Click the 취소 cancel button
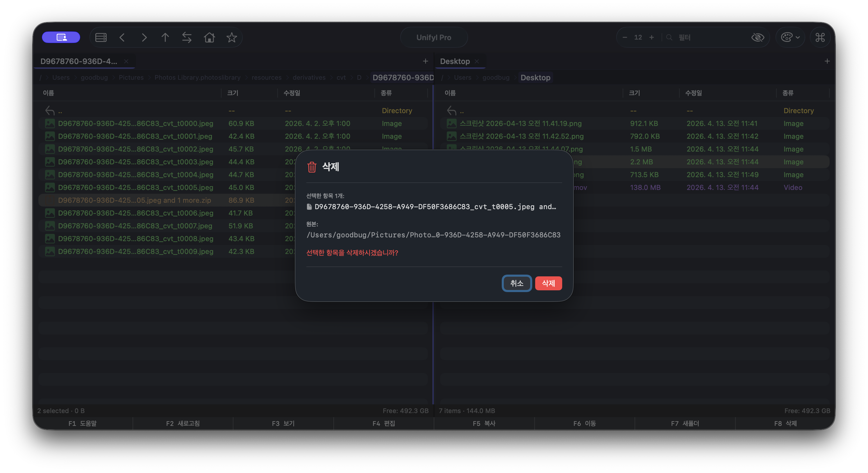The height and width of the screenshot is (473, 868). [516, 283]
